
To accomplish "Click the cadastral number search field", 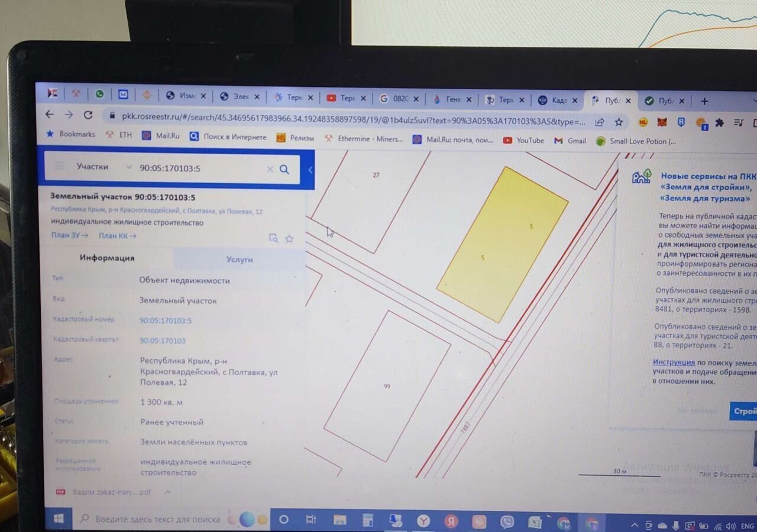I will (x=201, y=168).
